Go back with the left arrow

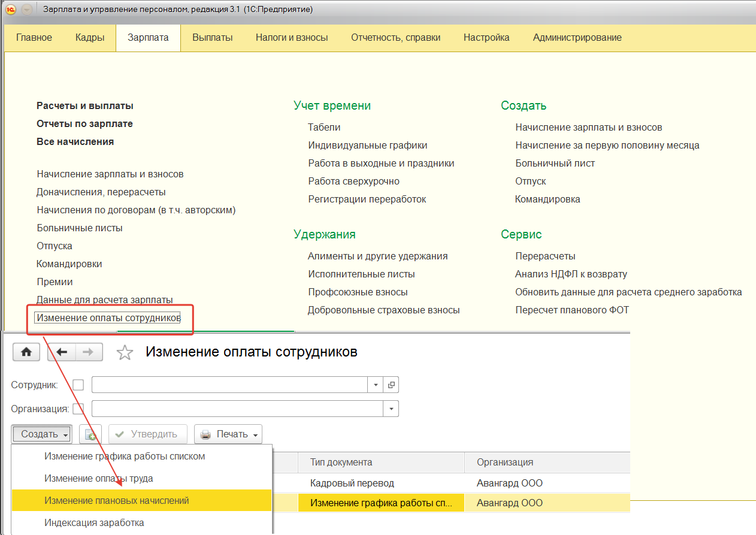(x=61, y=352)
